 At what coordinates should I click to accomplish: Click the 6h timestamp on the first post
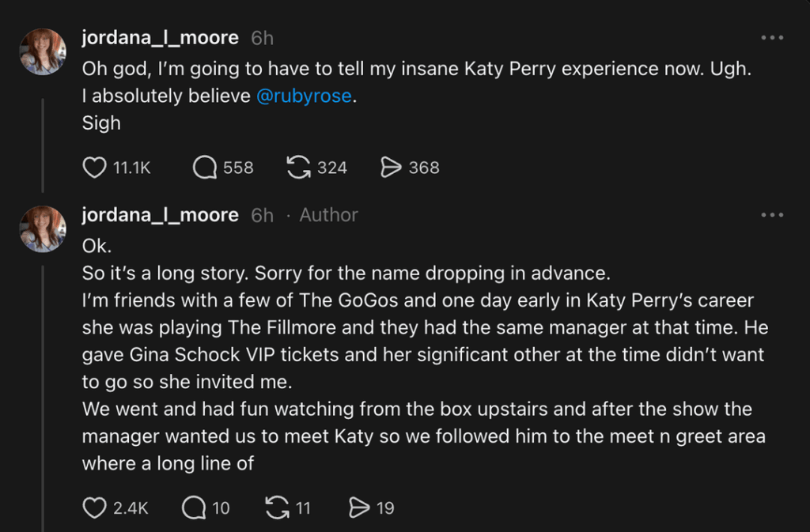click(x=262, y=36)
